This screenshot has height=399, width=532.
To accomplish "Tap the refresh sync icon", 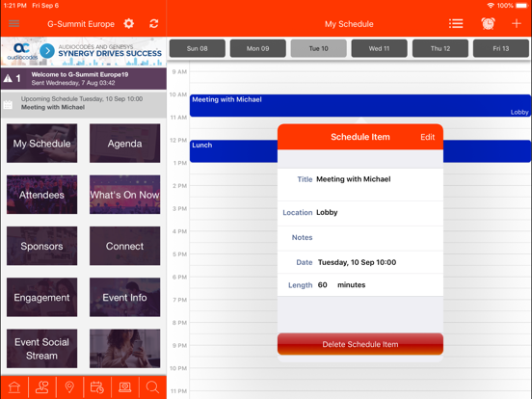I will [153, 24].
